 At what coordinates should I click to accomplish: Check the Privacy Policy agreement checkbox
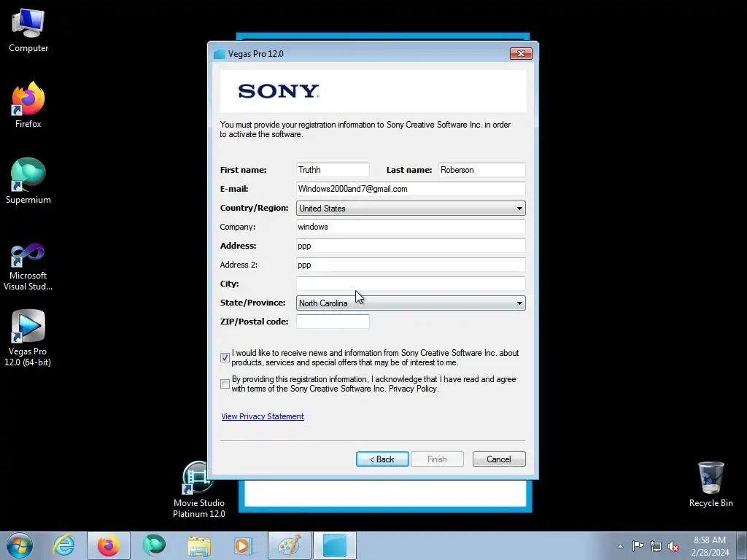[225, 384]
